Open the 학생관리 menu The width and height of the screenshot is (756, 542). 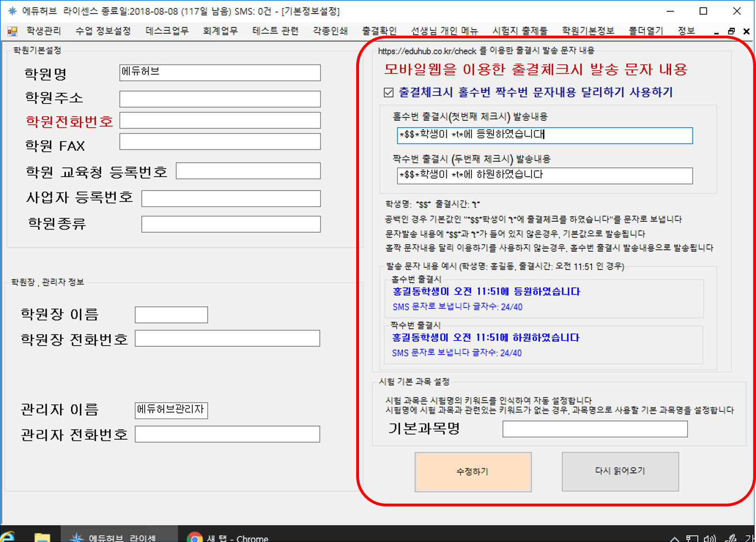click(44, 31)
